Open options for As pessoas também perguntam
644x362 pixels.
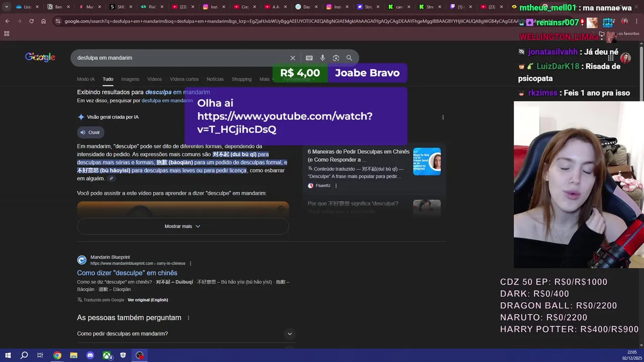tap(189, 318)
